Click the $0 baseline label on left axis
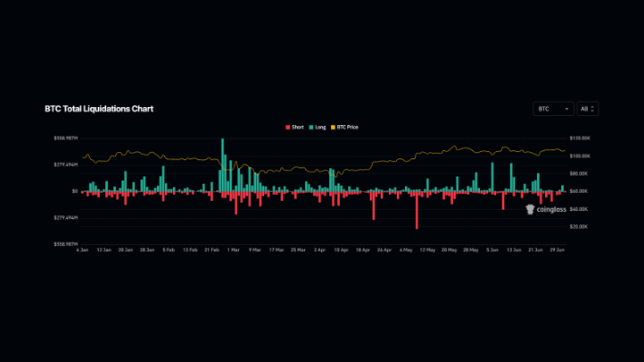Viewport: 644px width, 362px height. [x=75, y=191]
